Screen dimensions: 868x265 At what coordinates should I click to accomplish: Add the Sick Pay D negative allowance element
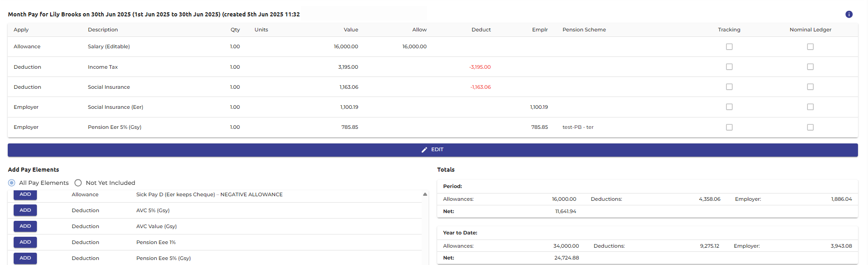click(x=25, y=195)
